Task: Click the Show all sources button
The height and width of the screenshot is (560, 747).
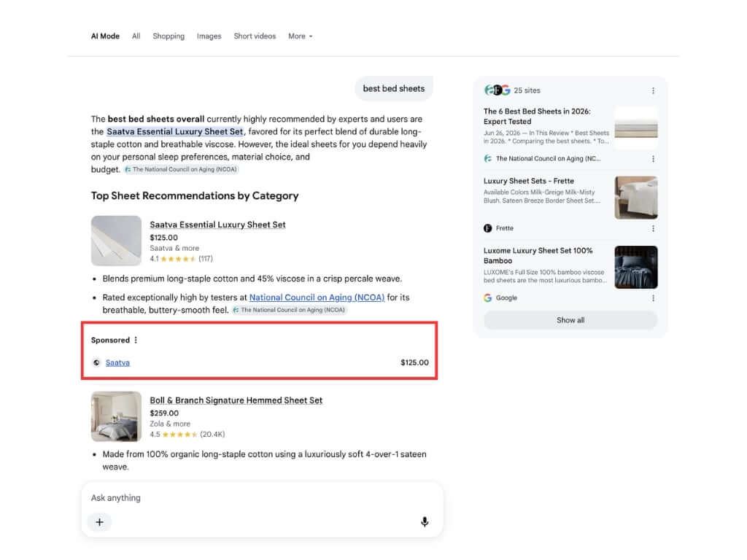Action: [570, 320]
